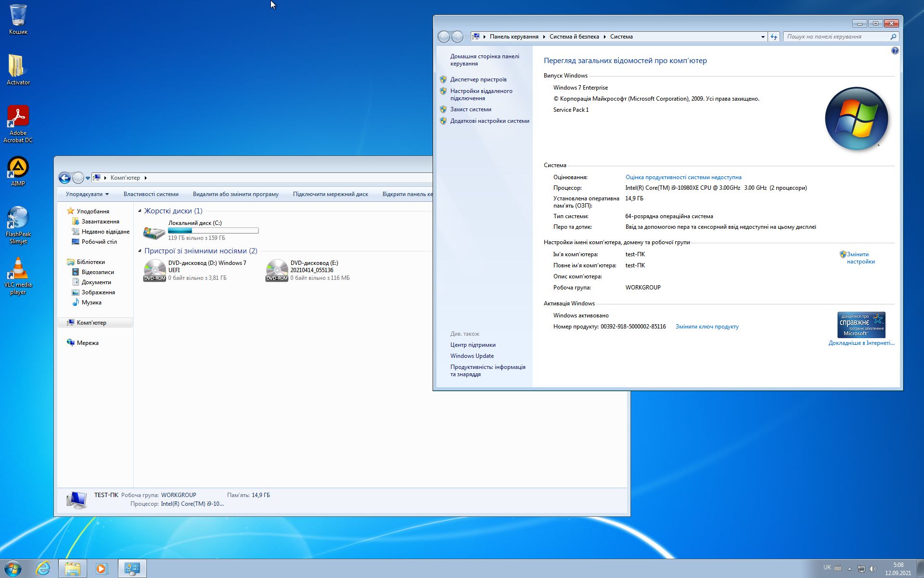Screen dimensions: 924x578
Task: Collapse the Жорсткі диски group
Action: [140, 211]
